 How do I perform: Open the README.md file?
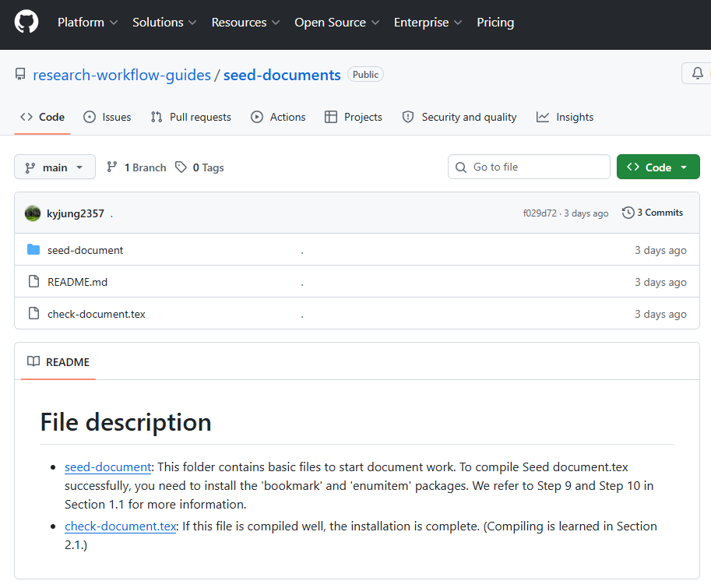78,282
